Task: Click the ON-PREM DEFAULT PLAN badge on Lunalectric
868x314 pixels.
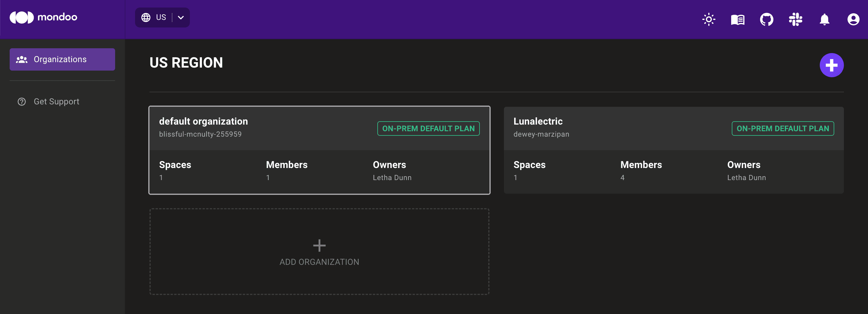Action: click(x=783, y=128)
